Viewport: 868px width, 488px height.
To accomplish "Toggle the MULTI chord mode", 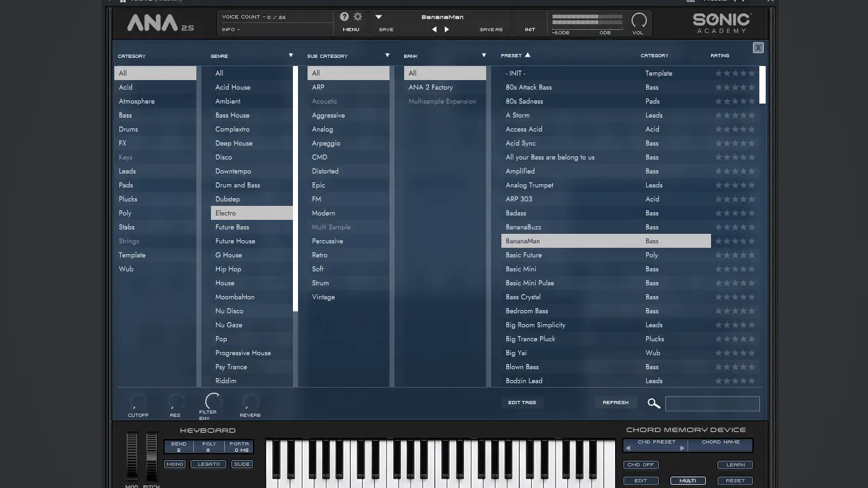I will (x=688, y=480).
